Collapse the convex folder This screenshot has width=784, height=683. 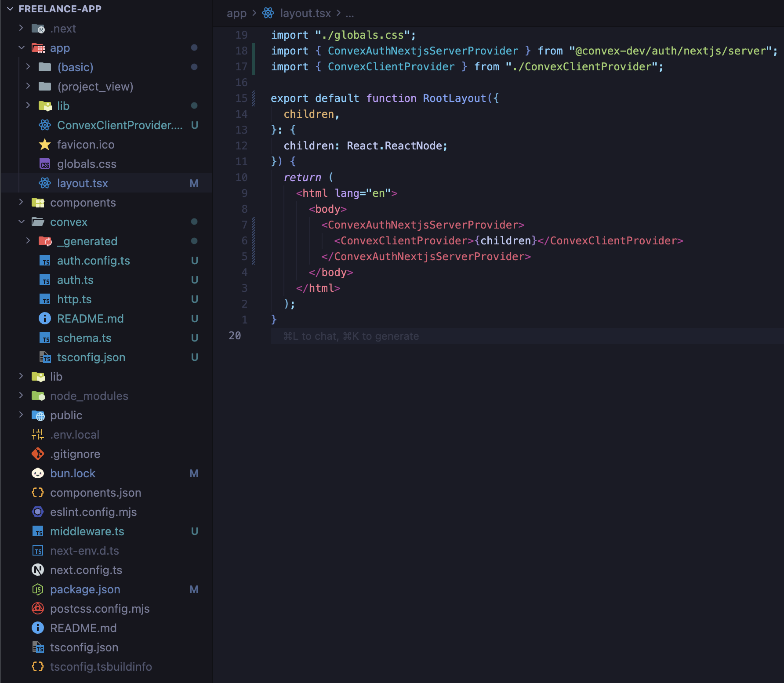pos(21,222)
